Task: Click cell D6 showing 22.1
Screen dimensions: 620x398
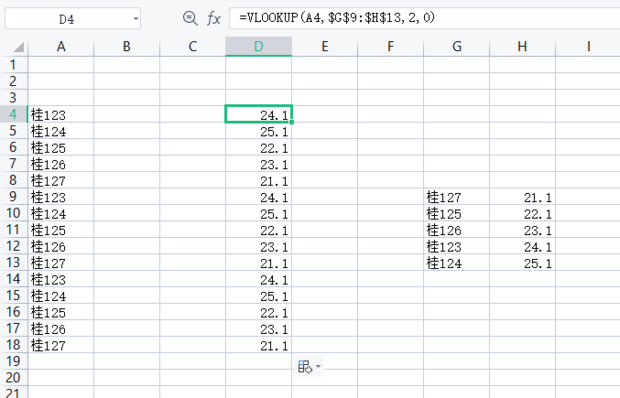Action: point(259,147)
